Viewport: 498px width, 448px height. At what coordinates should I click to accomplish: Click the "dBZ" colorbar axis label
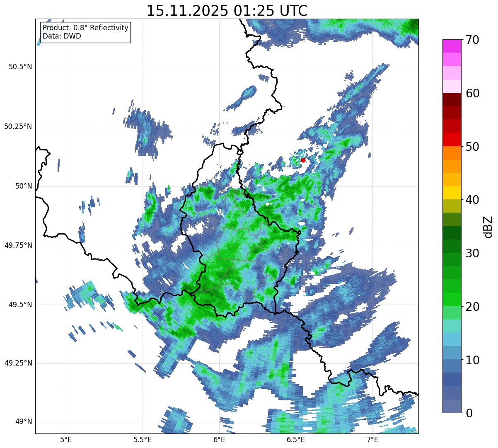[488, 226]
